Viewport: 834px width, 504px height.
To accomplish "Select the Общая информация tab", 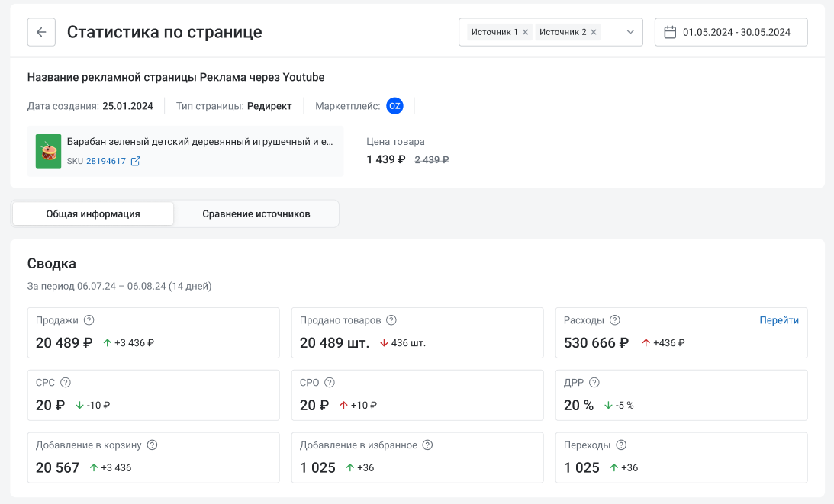I will (93, 214).
